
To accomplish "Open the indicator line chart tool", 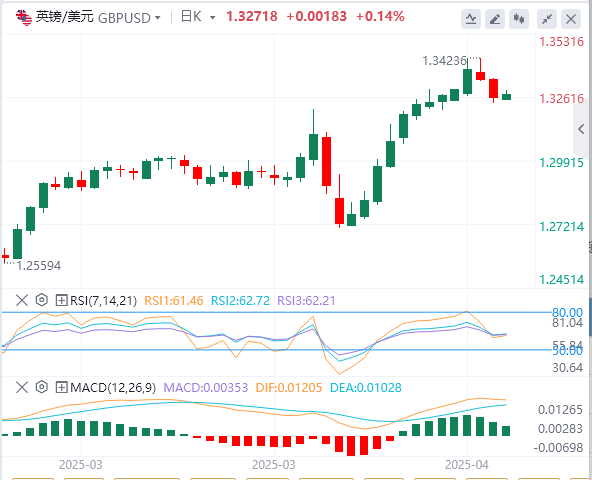I will click(x=470, y=19).
